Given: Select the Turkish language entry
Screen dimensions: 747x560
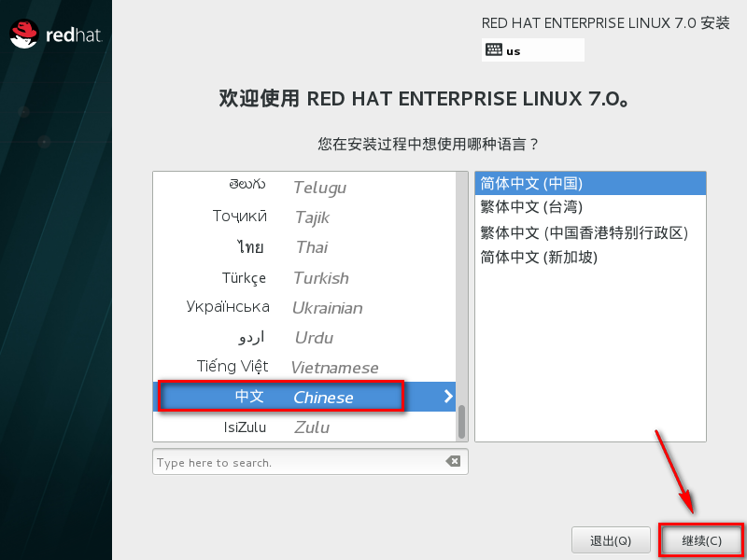Looking at the screenshot, I should (x=280, y=277).
